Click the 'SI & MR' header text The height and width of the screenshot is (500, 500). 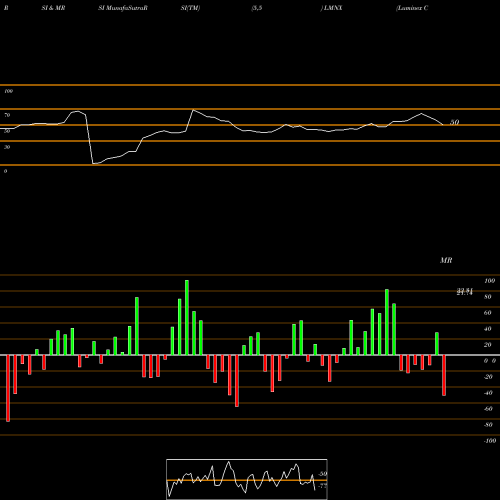coord(53,8)
